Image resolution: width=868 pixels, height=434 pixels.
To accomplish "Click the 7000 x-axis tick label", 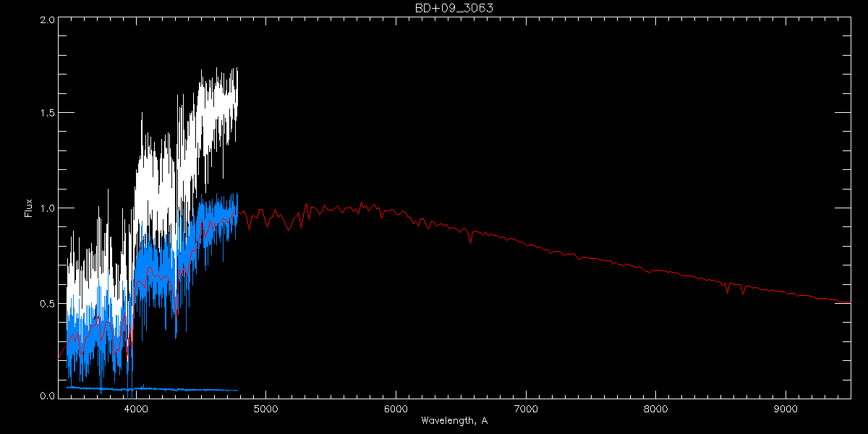I will click(x=525, y=408).
